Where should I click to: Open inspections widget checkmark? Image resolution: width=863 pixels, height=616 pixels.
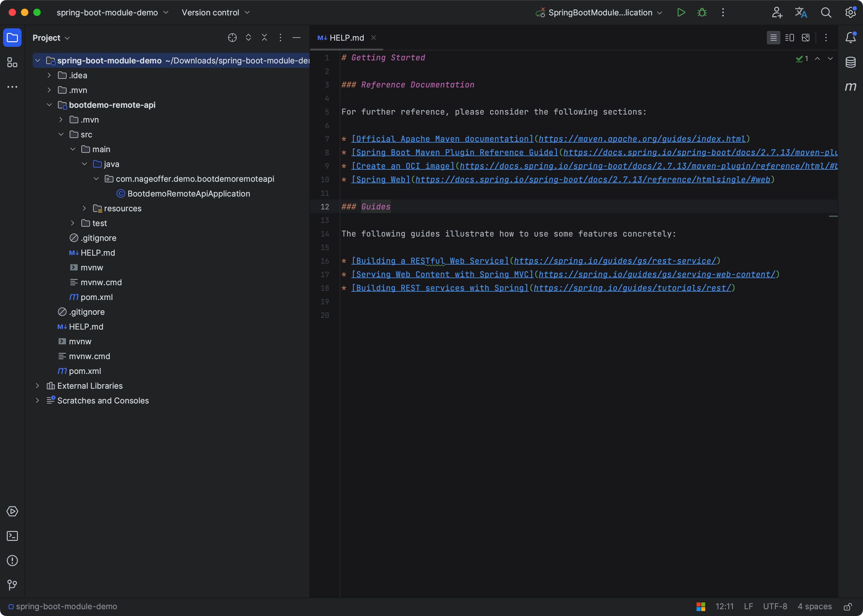(x=802, y=59)
